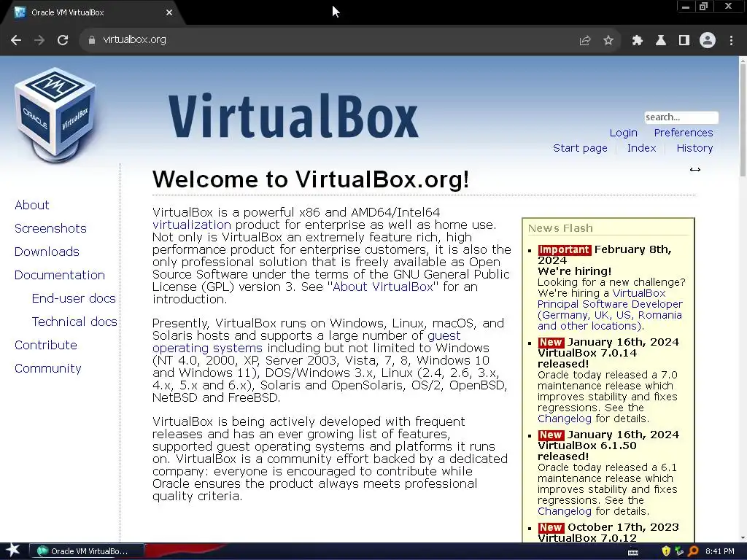This screenshot has width=747, height=560.
Task: Click the Welcome to VirtualBox.org! heading
Action: [311, 179]
